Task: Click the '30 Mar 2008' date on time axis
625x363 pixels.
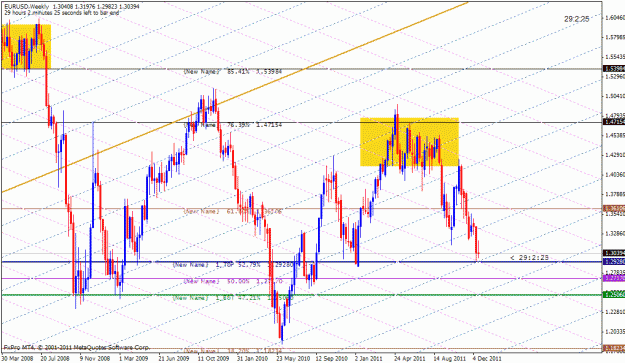Action: pyautogui.click(x=17, y=359)
